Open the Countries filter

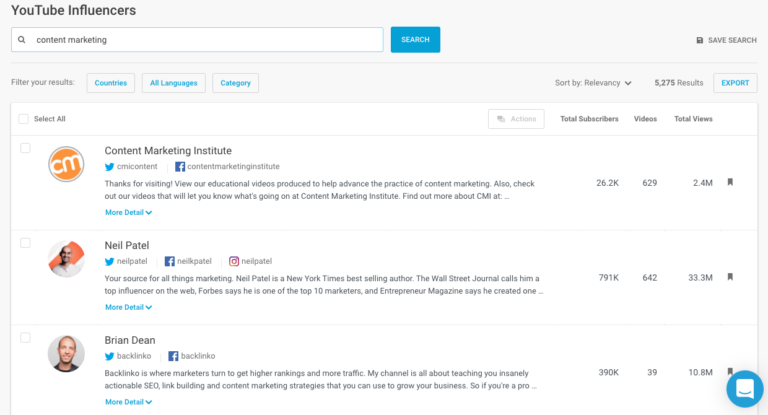point(110,83)
